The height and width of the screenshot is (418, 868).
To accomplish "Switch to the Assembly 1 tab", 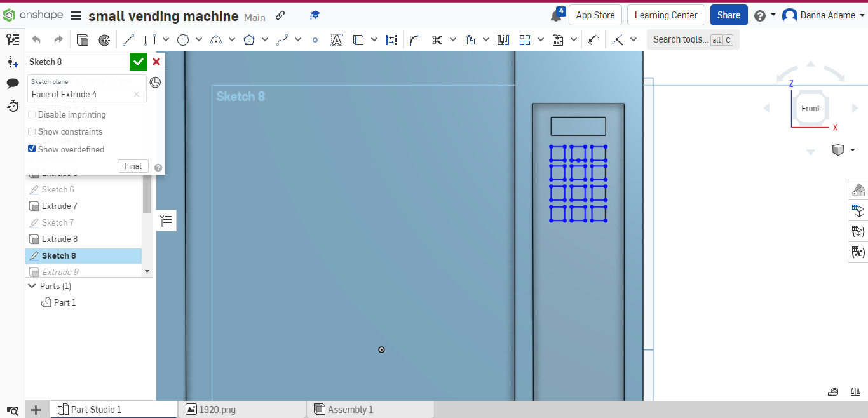I will coord(349,409).
